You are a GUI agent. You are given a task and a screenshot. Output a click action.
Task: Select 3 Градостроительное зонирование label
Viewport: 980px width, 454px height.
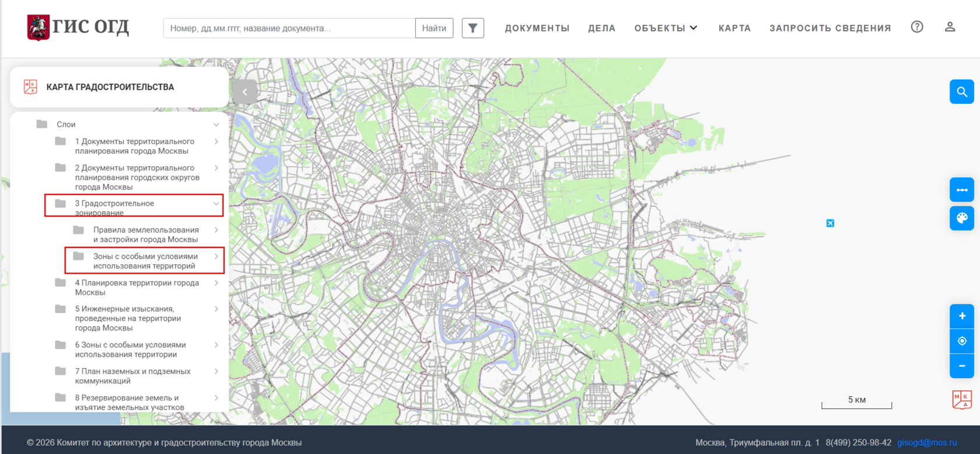pyautogui.click(x=114, y=208)
